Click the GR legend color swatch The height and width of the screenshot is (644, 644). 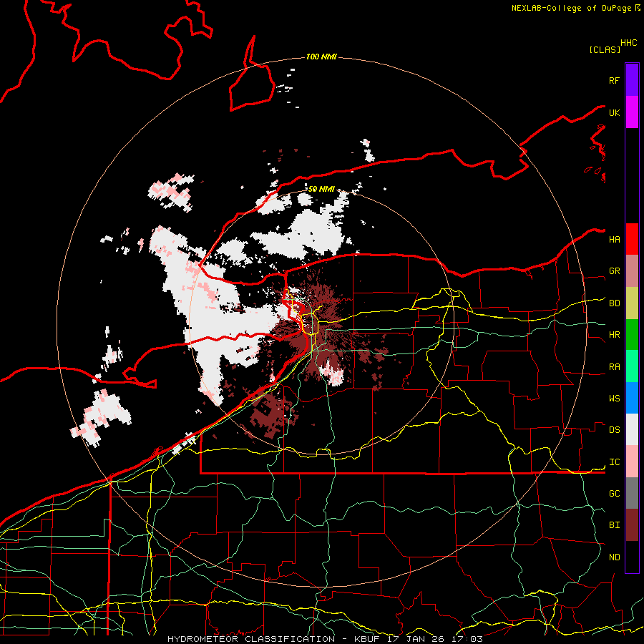click(632, 271)
